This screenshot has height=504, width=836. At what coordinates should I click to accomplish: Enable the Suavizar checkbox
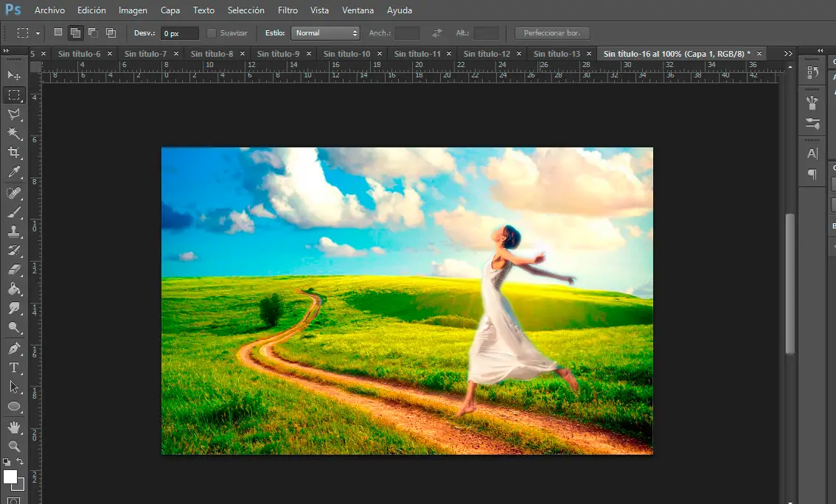coord(212,33)
